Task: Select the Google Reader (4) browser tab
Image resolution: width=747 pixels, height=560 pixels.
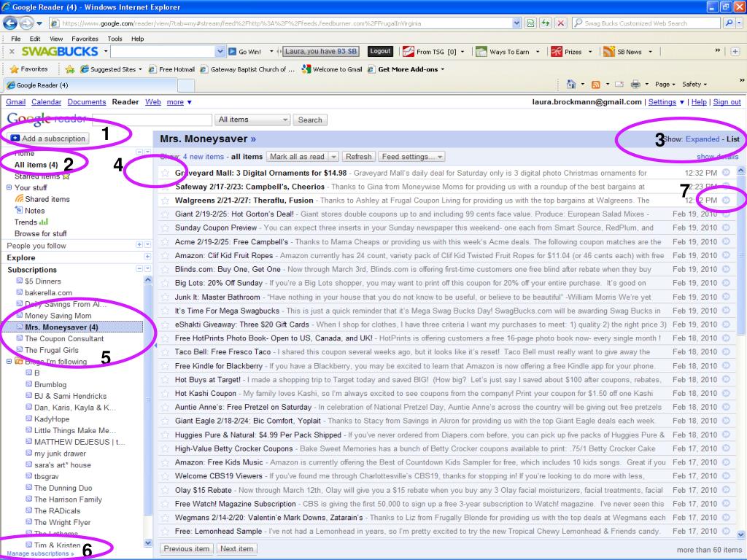Action: click(90, 85)
